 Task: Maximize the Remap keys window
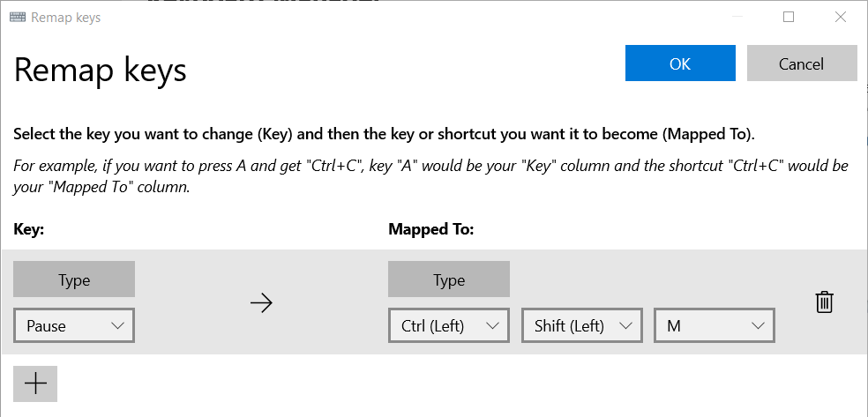(x=789, y=17)
